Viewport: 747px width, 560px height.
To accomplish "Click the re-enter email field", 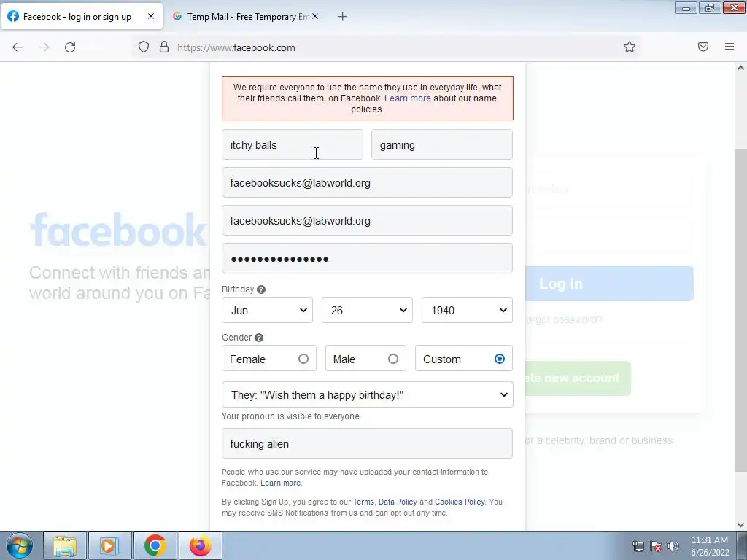I will click(368, 220).
